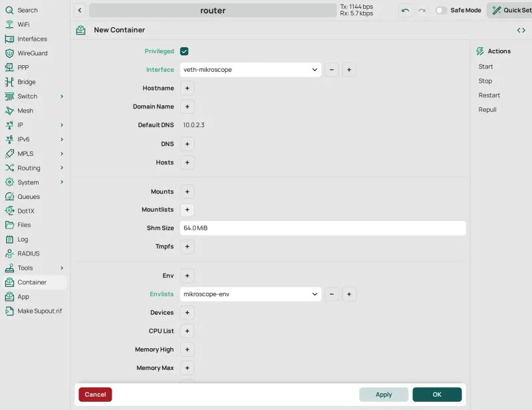The image size is (532, 410).
Task: Add another Interface with plus button
Action: 348,70
